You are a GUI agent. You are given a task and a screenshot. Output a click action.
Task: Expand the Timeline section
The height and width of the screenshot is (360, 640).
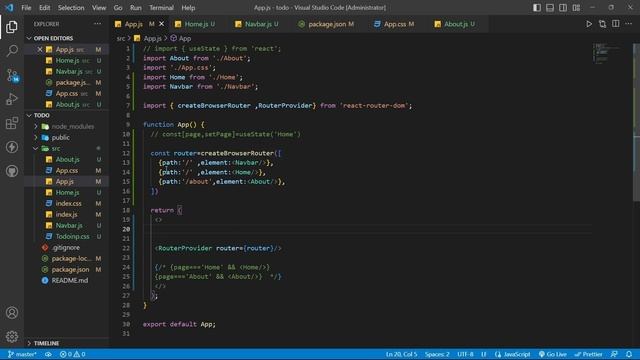(46, 343)
